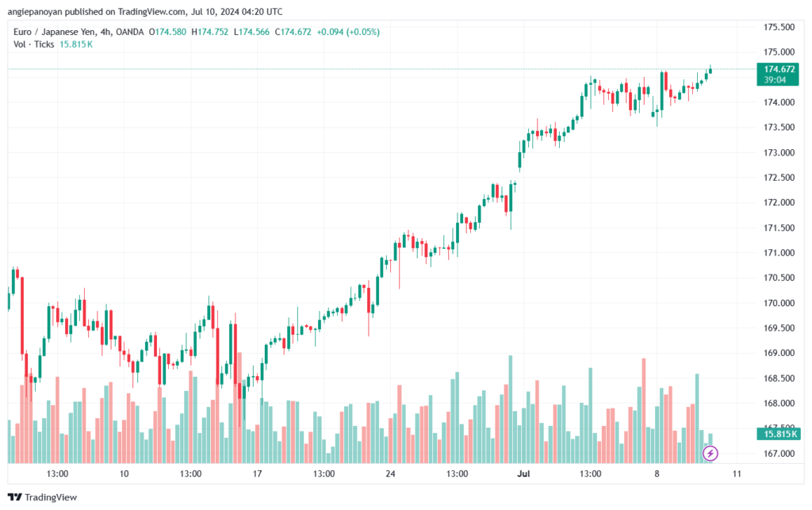Click the 175.500 level on price axis
Image resolution: width=812 pixels, height=510 pixels.
click(x=779, y=27)
